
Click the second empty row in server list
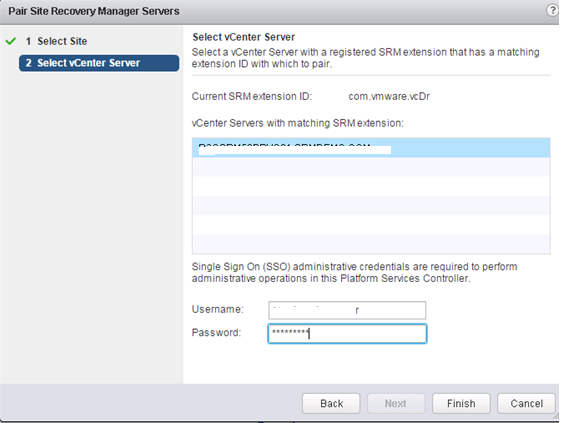371,186
